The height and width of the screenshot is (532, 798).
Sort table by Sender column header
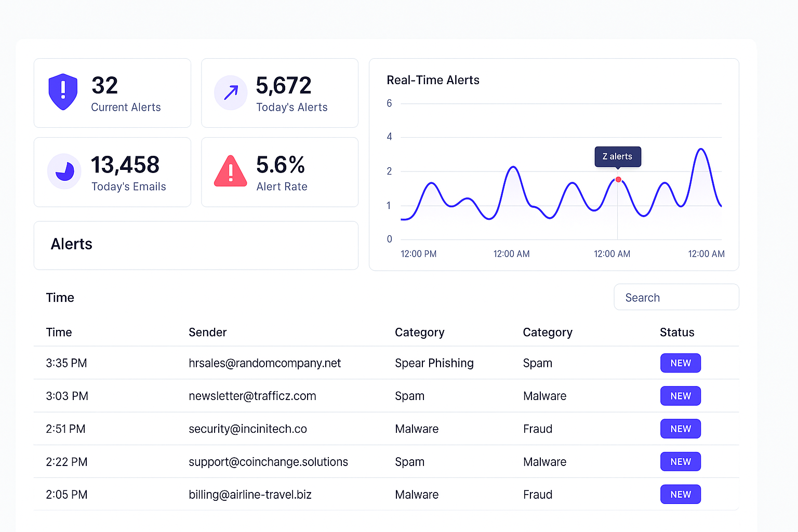207,332
